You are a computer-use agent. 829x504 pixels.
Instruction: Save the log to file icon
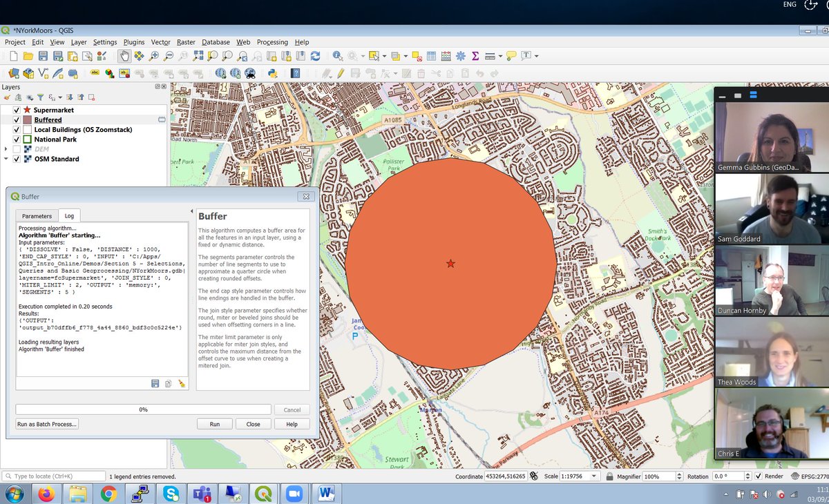[155, 383]
